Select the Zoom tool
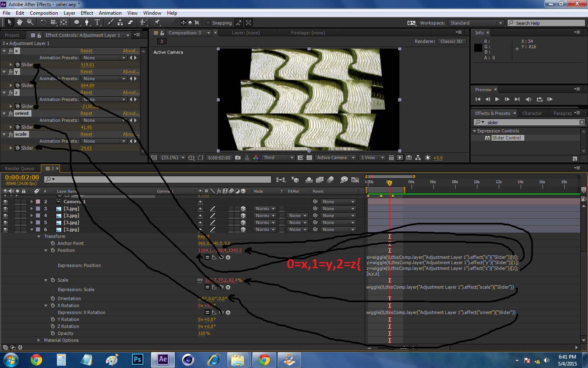 coord(29,22)
